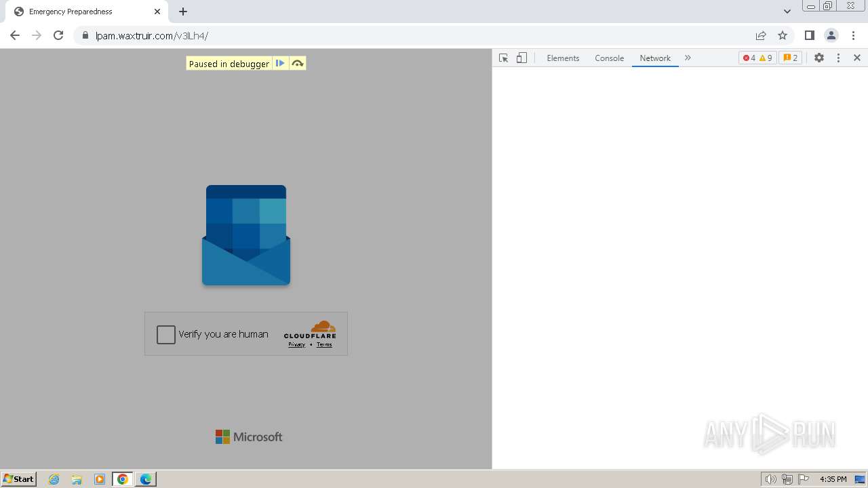This screenshot has width=868, height=488.
Task: Open media player from taskbar
Action: click(100, 479)
